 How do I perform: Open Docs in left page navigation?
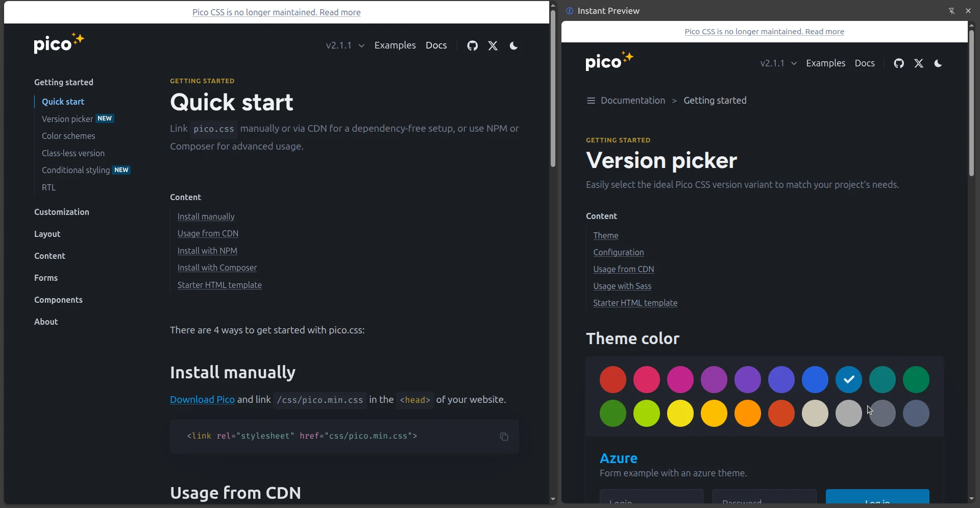(436, 45)
